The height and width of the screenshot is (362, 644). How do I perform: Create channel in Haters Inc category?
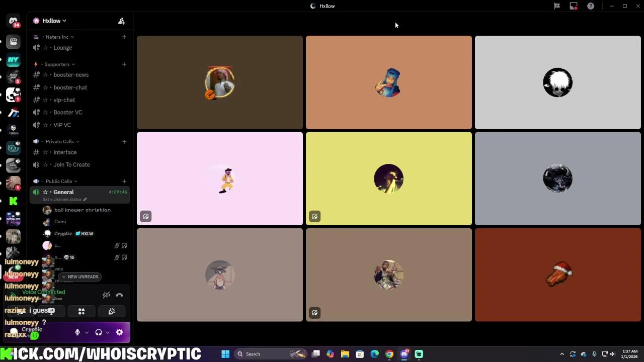pos(124,37)
